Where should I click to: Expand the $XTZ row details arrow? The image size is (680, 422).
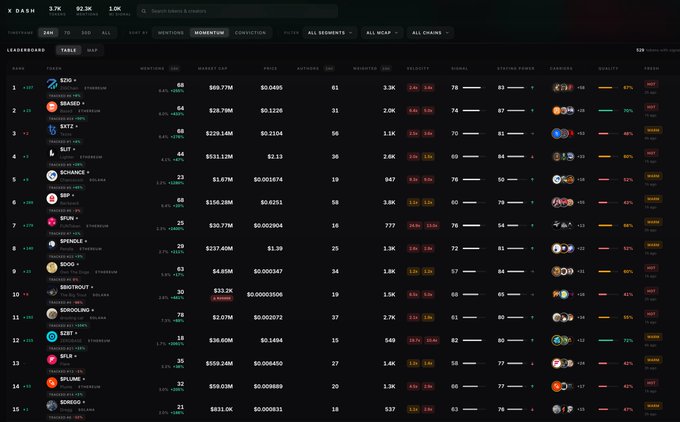click(77, 127)
